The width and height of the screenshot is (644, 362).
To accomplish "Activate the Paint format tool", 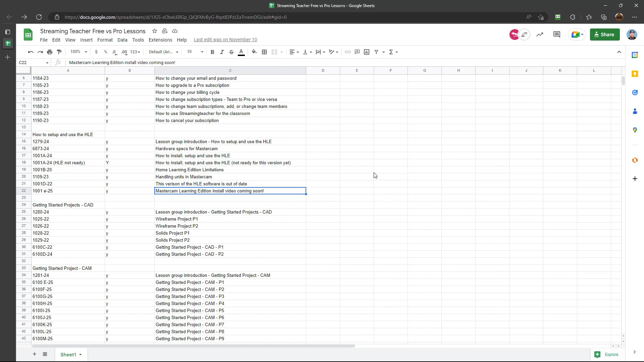I will tap(59, 52).
